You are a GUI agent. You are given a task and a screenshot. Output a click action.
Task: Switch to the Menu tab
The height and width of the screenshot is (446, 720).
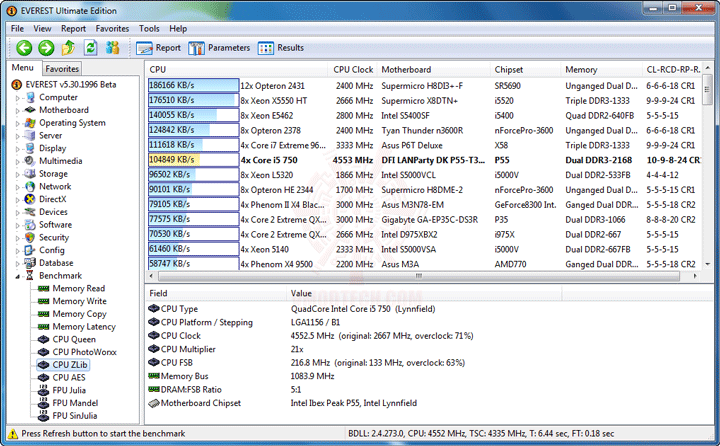23,68
